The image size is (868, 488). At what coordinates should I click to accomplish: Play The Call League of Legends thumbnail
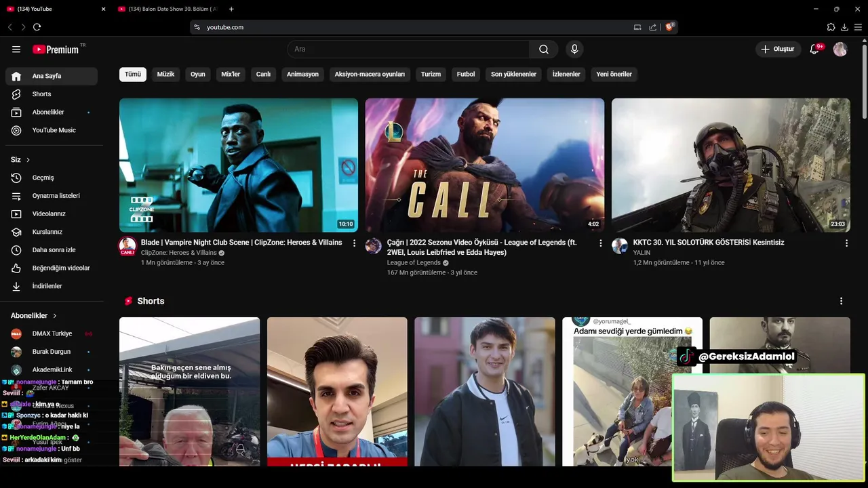pyautogui.click(x=485, y=165)
